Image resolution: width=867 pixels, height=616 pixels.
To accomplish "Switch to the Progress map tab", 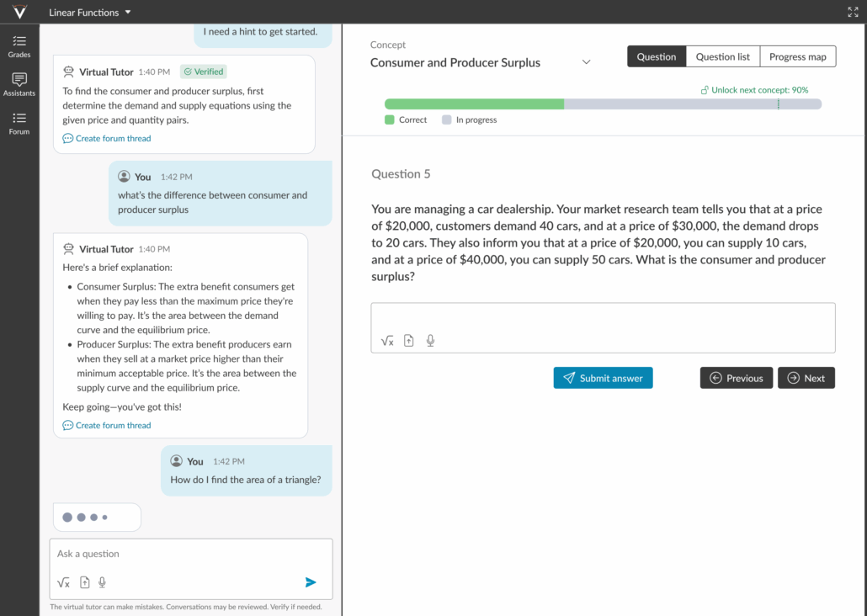I will (x=797, y=56).
